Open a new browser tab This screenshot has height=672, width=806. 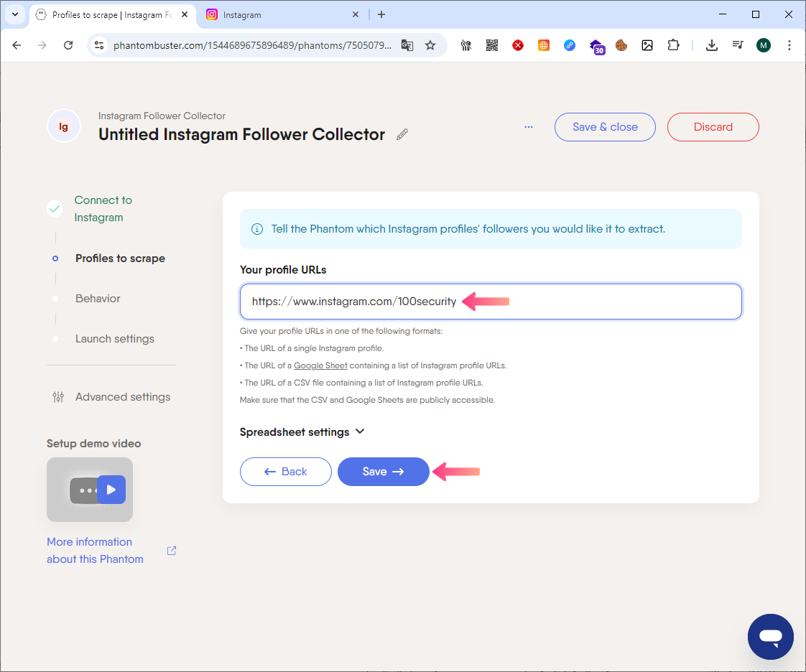point(381,15)
